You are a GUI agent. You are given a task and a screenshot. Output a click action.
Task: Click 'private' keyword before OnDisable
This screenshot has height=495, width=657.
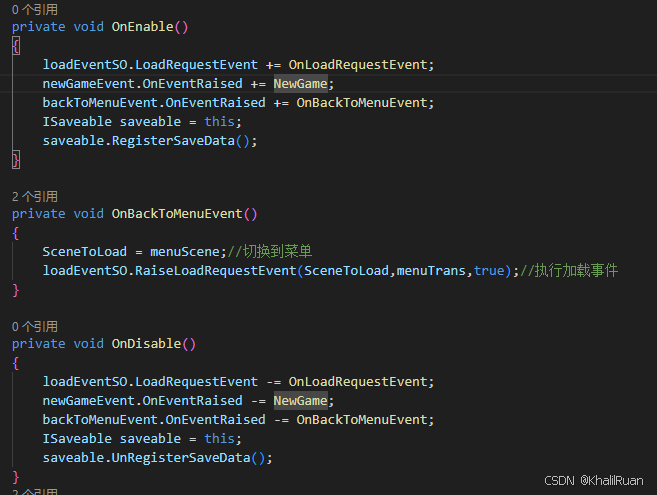point(39,344)
